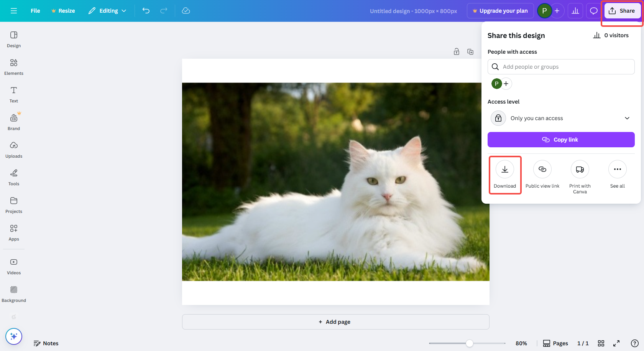Screen dimensions: 644x351
Task: Open the Elements panel
Action: (14, 67)
